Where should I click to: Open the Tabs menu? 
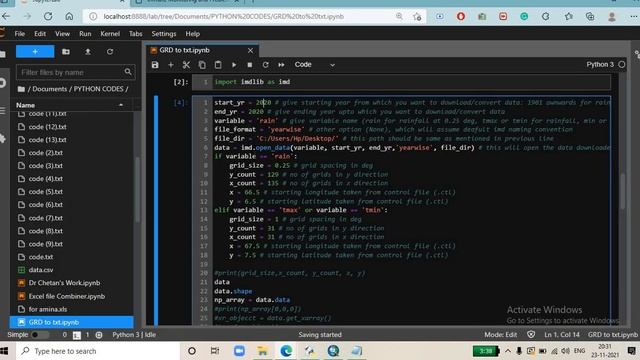coord(136,34)
